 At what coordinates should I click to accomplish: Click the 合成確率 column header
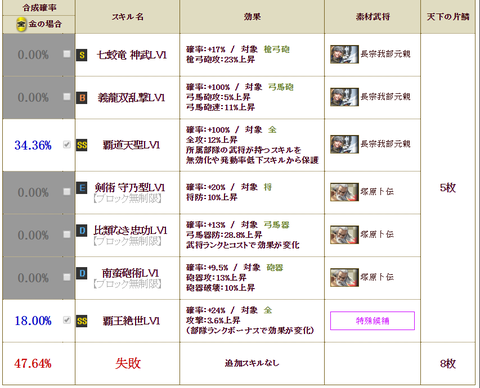click(39, 7)
